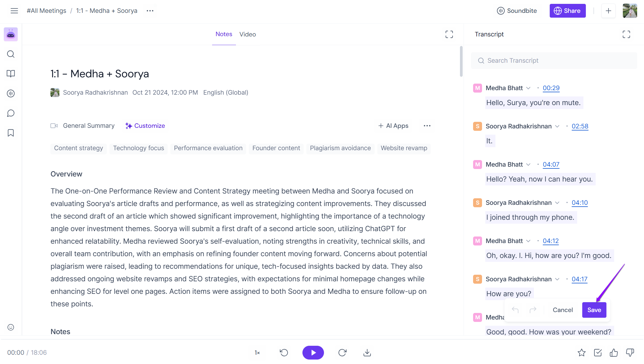Star this meeting using the favorite icon

click(x=582, y=352)
